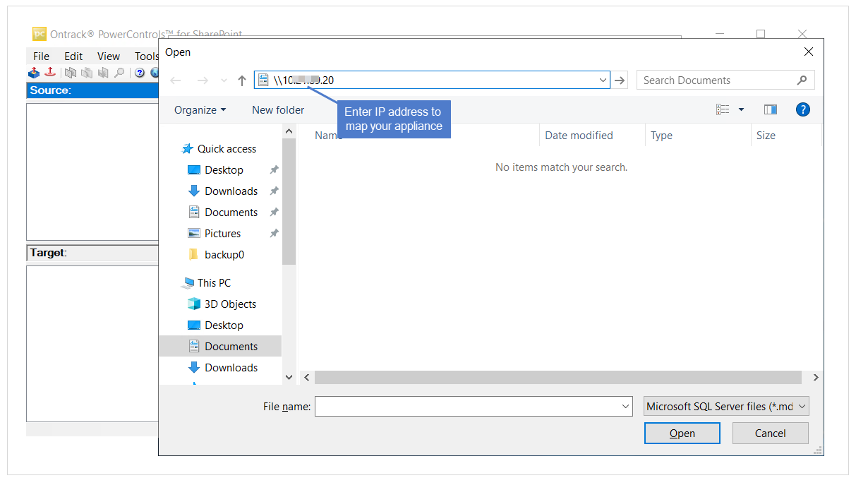The image size is (868, 490).
Task: Click the horizontal scrollbar thumb in file list
Action: pos(558,378)
